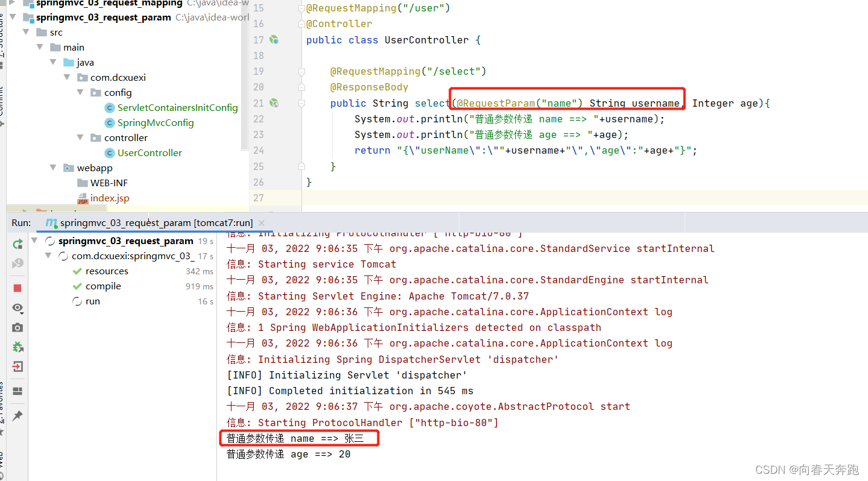Click the Spring mapping gutter icon on line 21
868x481 pixels.
[x=274, y=103]
